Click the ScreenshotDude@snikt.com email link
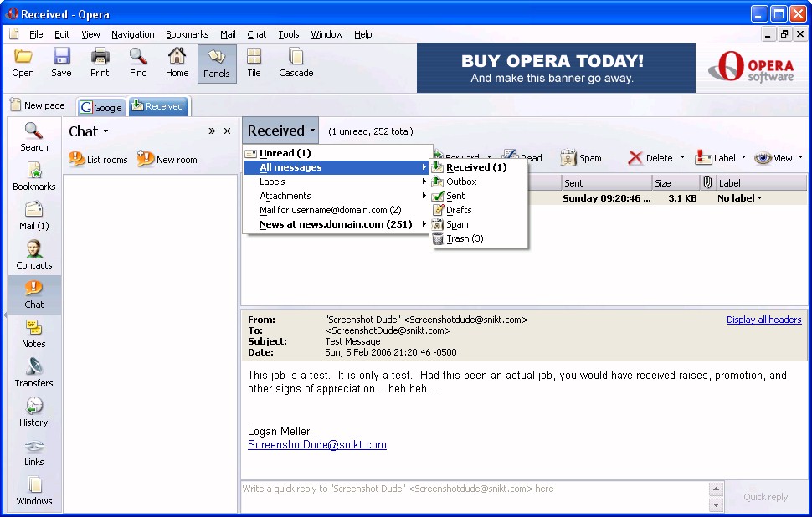The image size is (812, 517). click(x=317, y=445)
